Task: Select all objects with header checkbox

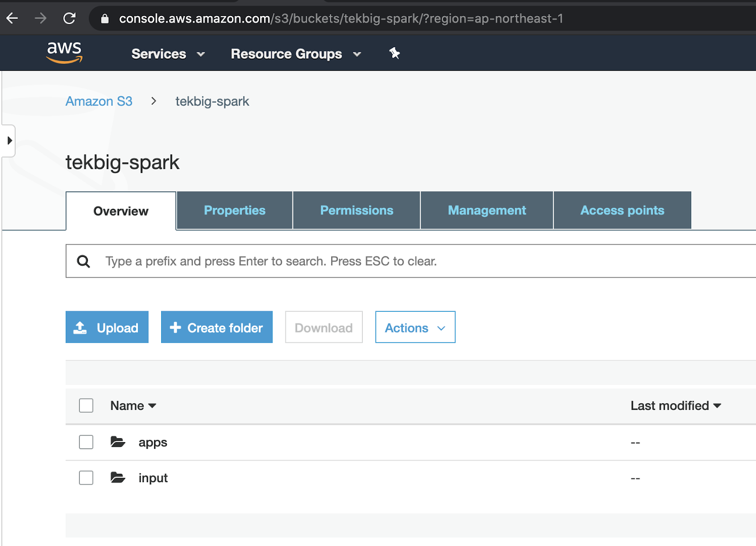Action: [86, 405]
